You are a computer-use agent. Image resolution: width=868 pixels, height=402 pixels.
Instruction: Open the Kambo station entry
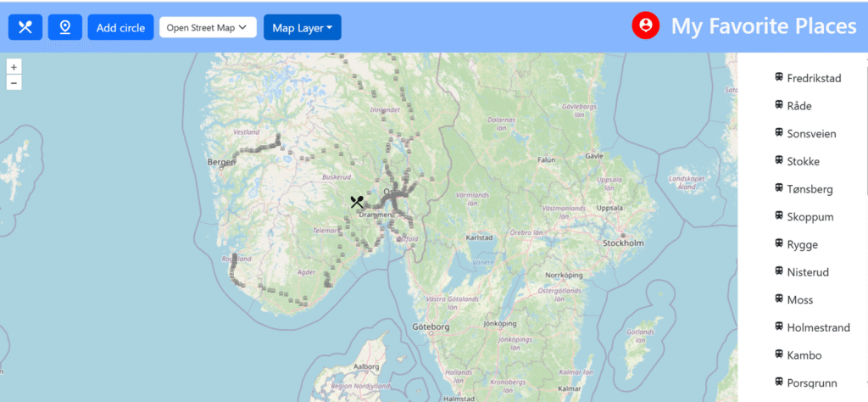click(x=804, y=355)
